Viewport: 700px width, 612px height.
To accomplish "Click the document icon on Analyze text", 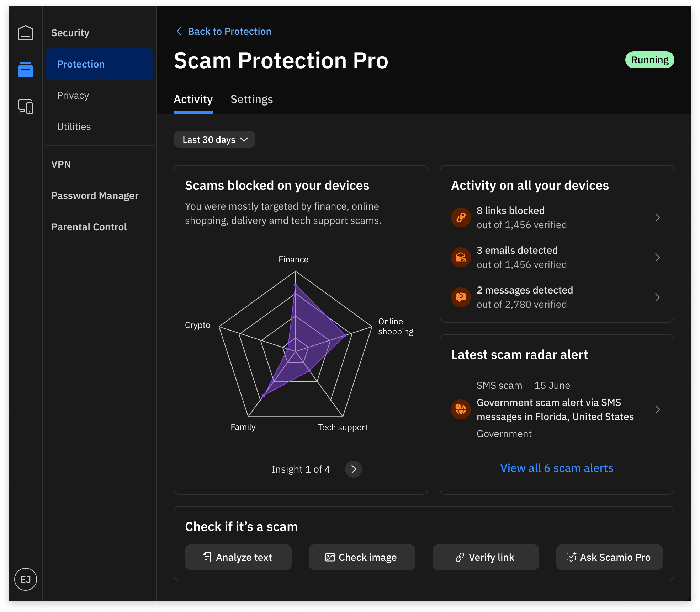I will click(207, 557).
